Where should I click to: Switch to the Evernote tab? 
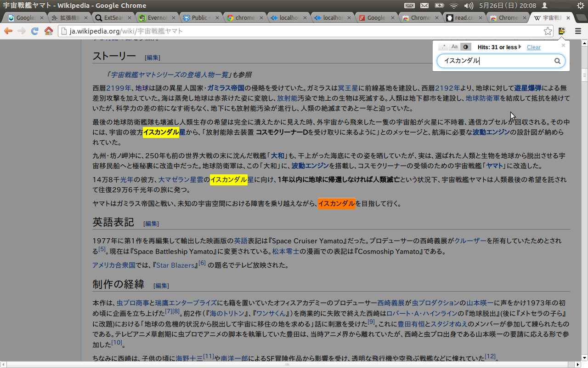pos(156,17)
